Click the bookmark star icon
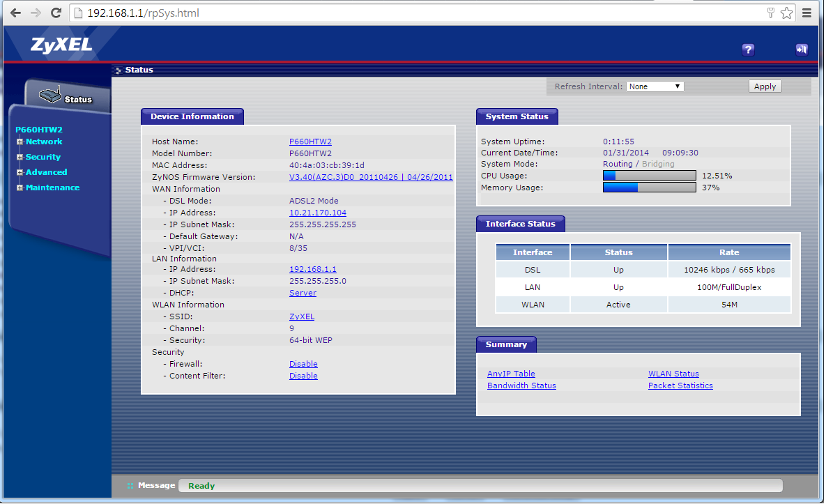This screenshot has width=826, height=504. pyautogui.click(x=786, y=13)
